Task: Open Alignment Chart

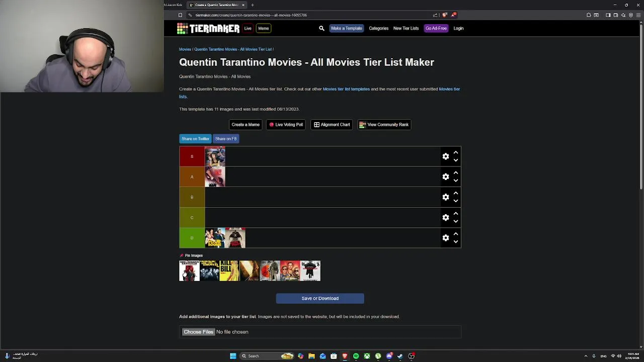Action: 332,125
